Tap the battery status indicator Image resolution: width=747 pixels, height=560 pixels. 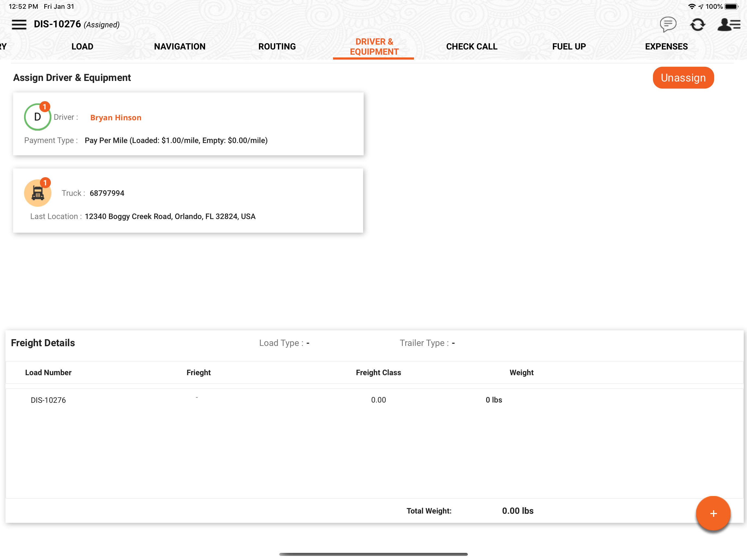(x=731, y=6)
